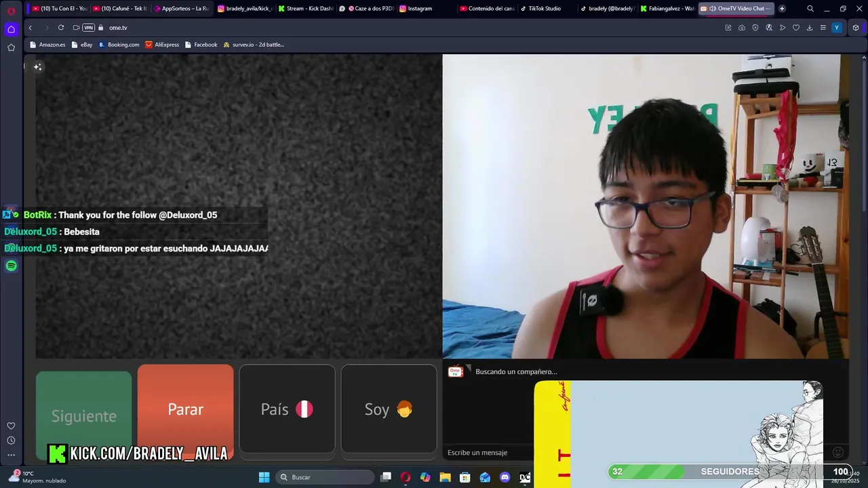The height and width of the screenshot is (488, 868).
Task: Open the AliExpress bookmark
Action: click(x=162, y=45)
